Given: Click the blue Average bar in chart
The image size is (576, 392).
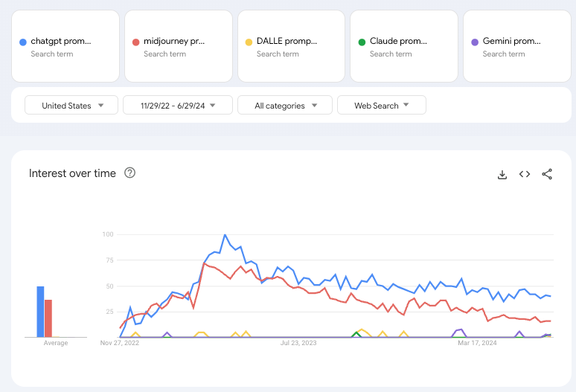Looking at the screenshot, I should tap(40, 312).
